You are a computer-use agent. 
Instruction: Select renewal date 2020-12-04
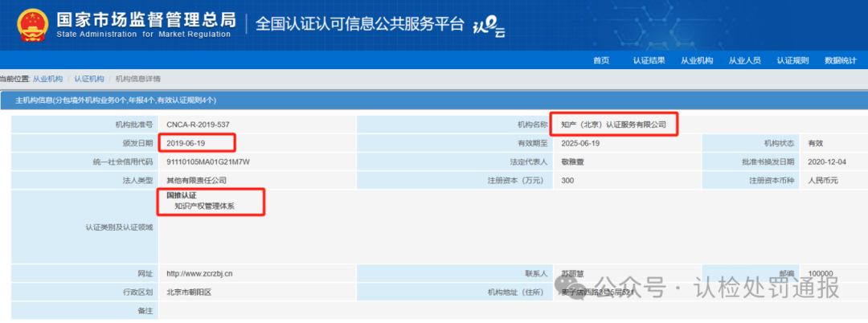coord(828,162)
